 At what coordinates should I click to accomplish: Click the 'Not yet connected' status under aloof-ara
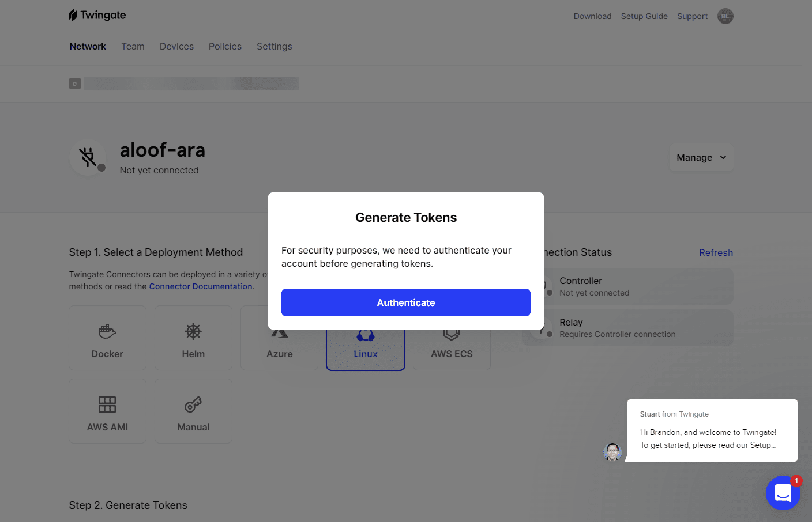pyautogui.click(x=159, y=170)
